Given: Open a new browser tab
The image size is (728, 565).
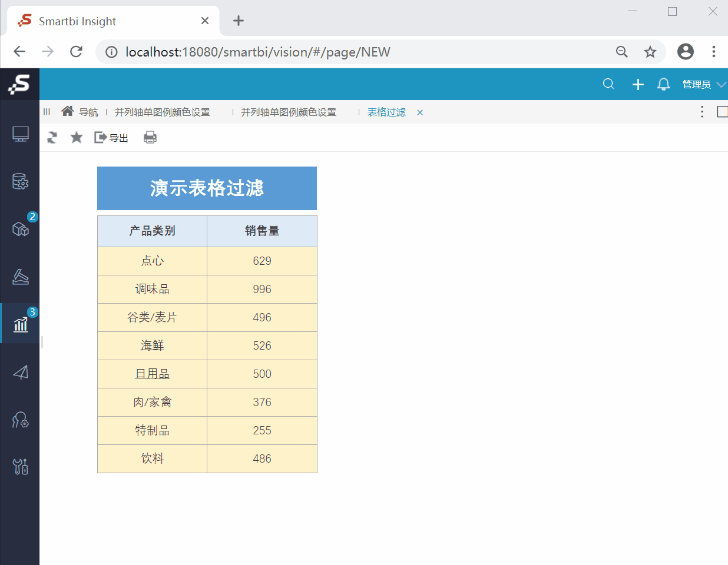Looking at the screenshot, I should coord(239,21).
